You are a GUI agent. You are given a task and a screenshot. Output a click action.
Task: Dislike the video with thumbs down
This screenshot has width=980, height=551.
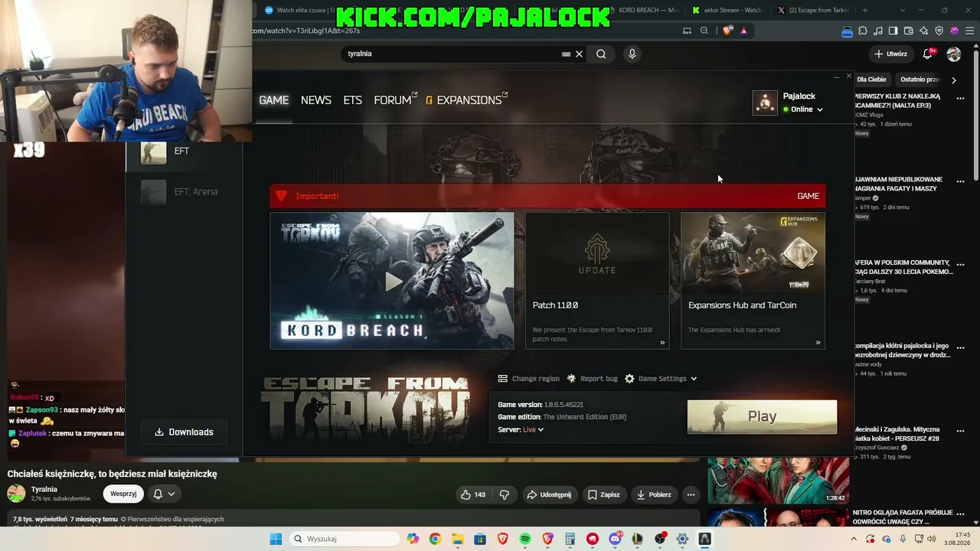click(x=505, y=494)
